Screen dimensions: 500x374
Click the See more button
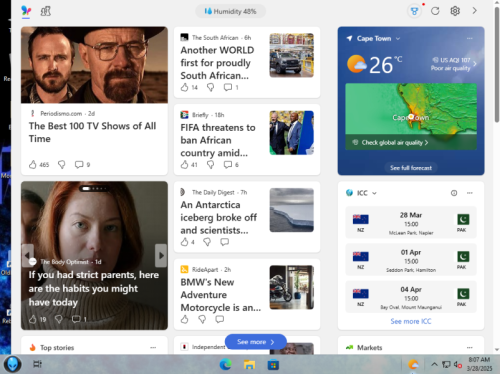pos(256,342)
